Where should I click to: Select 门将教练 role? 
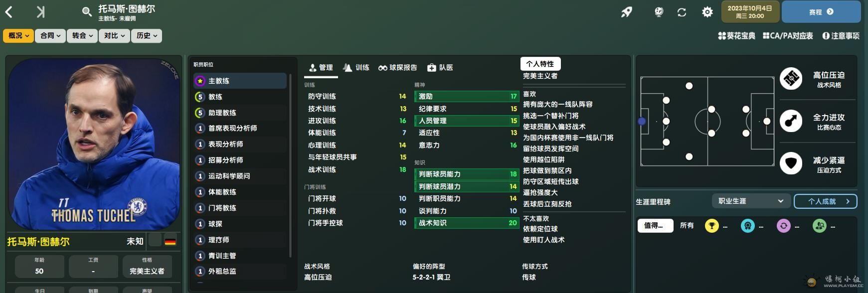(x=240, y=208)
